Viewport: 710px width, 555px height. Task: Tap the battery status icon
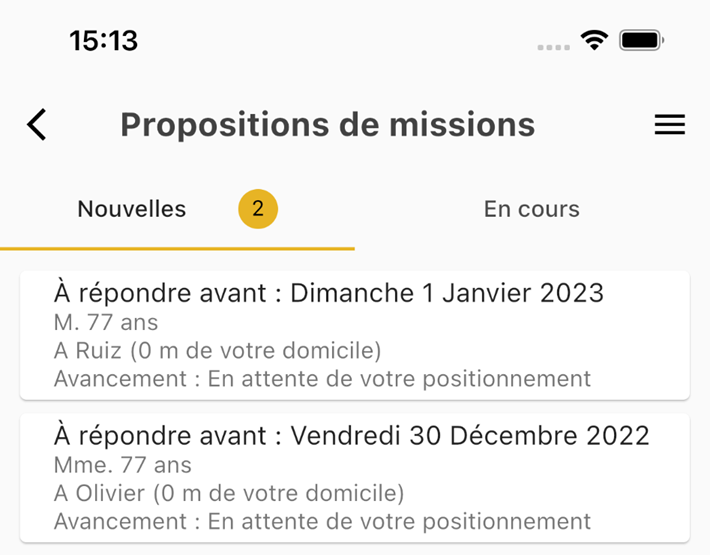[642, 40]
